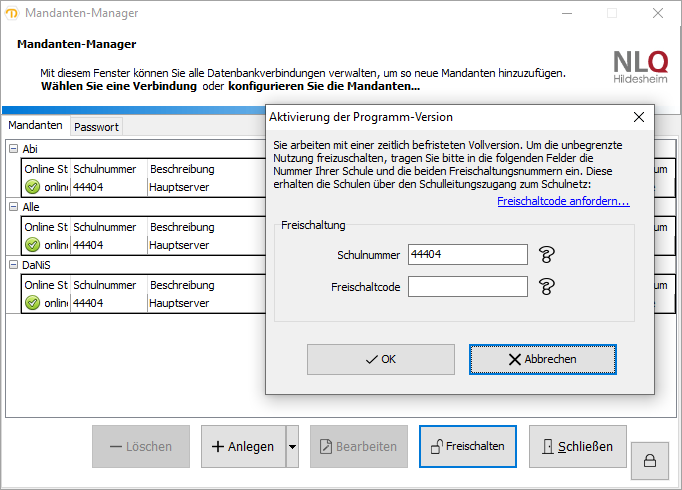Select the Mandanten tab
682x490 pixels.
point(35,126)
